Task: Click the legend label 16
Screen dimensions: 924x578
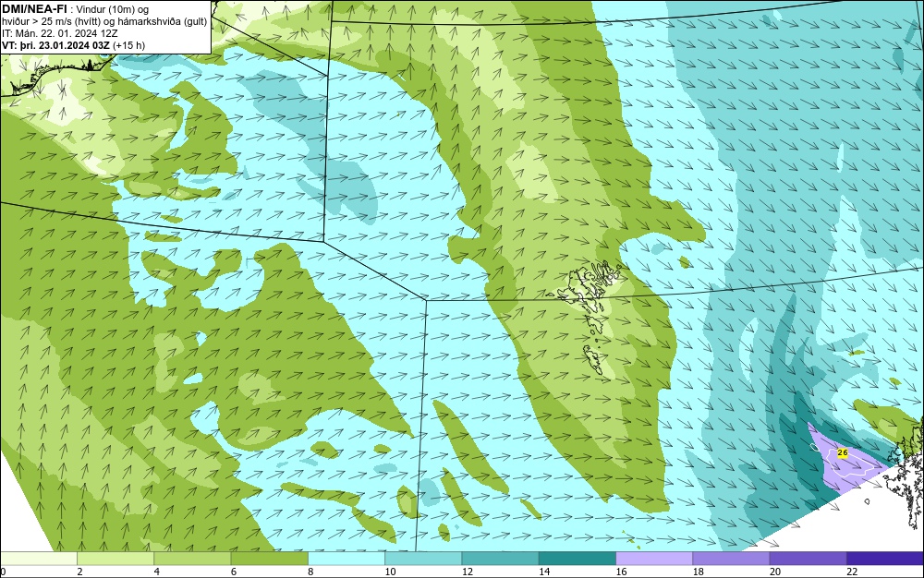Action: pyautogui.click(x=621, y=572)
